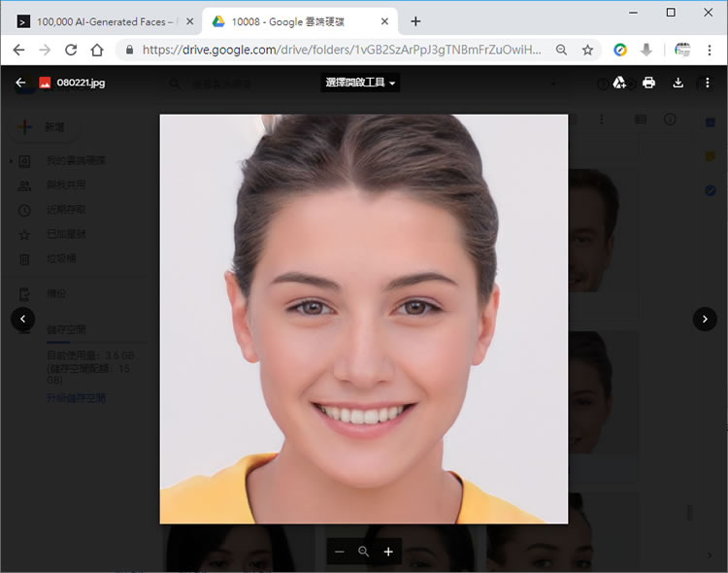Maximize the browser window
This screenshot has height=573, width=728.
[671, 12]
